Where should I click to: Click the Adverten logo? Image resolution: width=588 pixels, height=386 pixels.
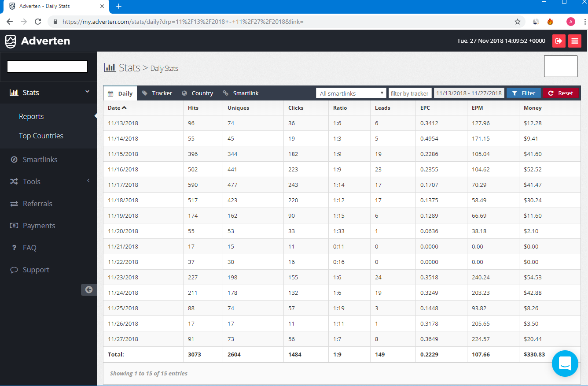(37, 41)
